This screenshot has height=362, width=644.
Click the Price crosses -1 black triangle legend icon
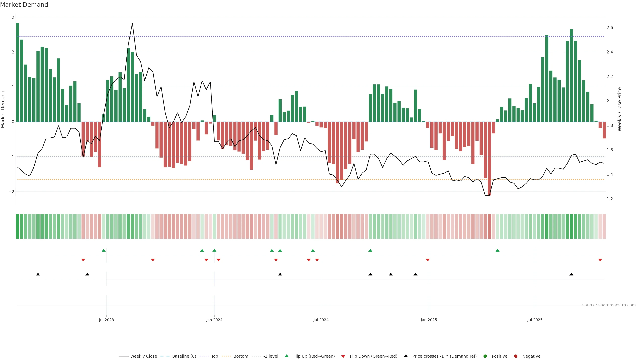[406, 356]
